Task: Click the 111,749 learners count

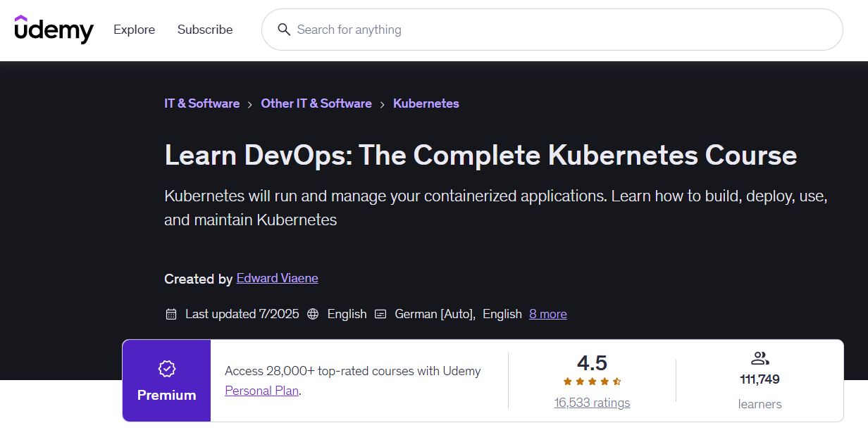Action: tap(759, 379)
